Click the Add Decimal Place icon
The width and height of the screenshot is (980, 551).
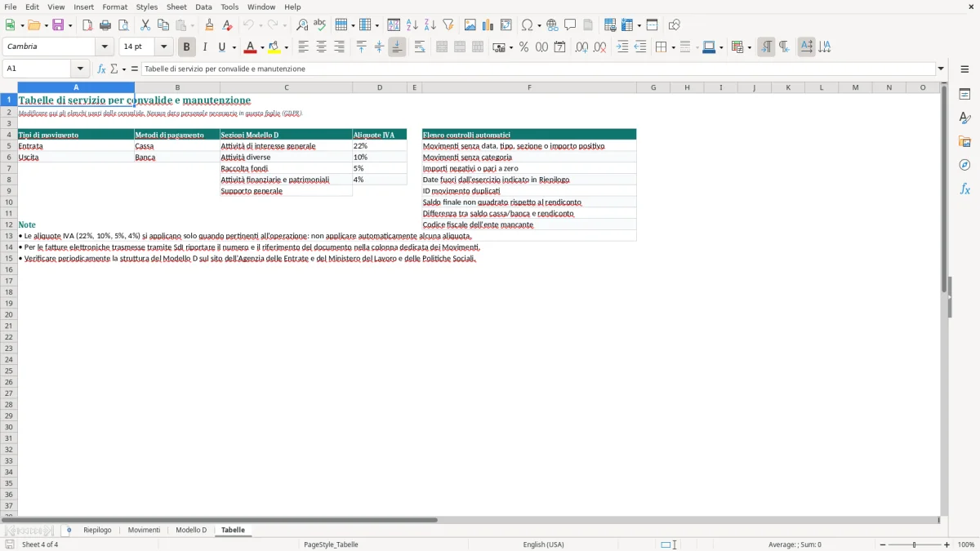pyautogui.click(x=581, y=47)
